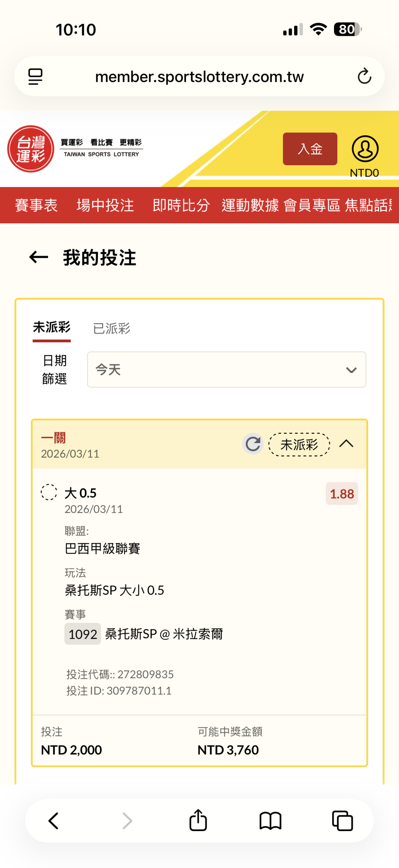The height and width of the screenshot is (868, 399).
Task: Open the browser tabs overview
Action: click(342, 821)
